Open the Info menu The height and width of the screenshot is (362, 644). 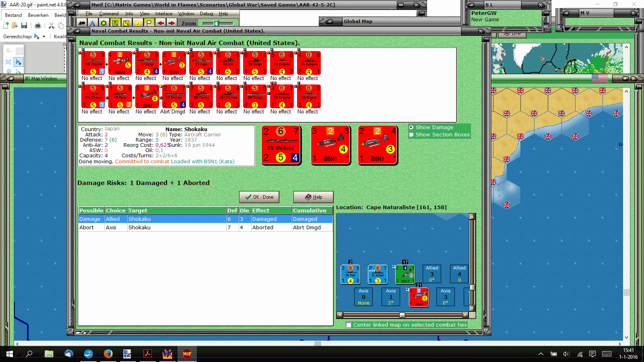point(129,14)
